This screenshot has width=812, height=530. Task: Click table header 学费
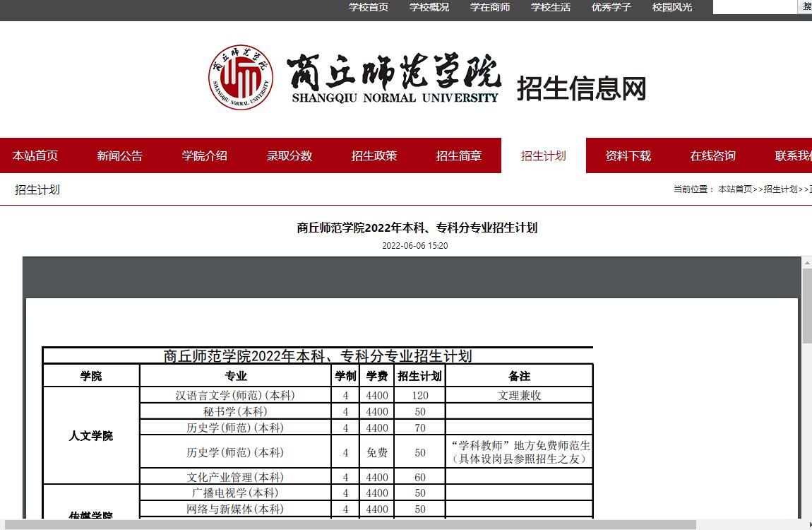(x=377, y=376)
